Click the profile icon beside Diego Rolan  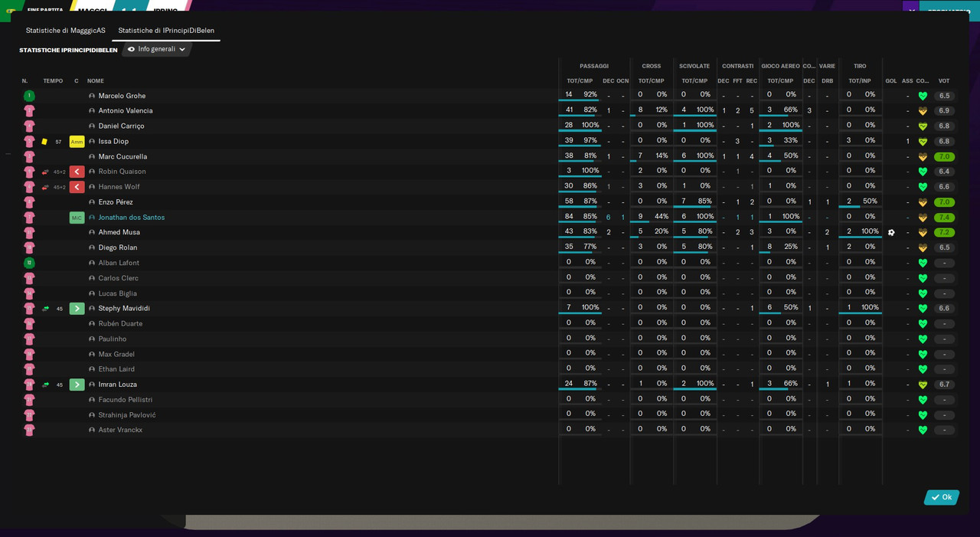click(92, 248)
